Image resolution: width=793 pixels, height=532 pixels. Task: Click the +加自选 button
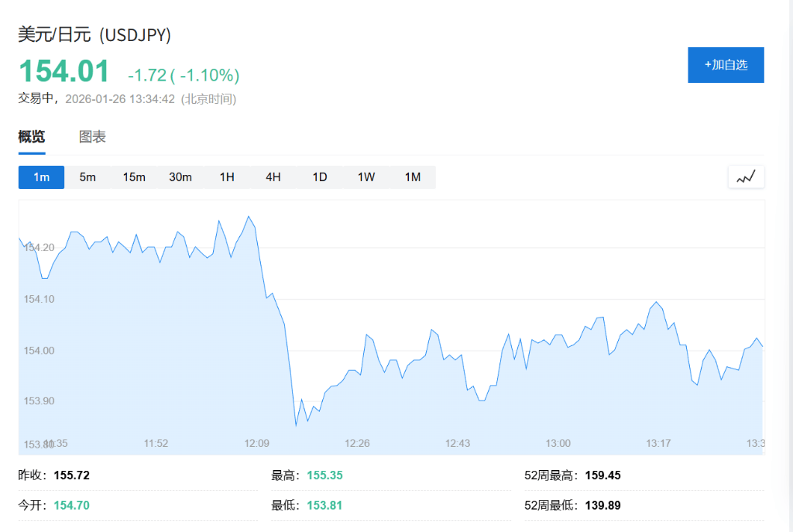coord(726,65)
